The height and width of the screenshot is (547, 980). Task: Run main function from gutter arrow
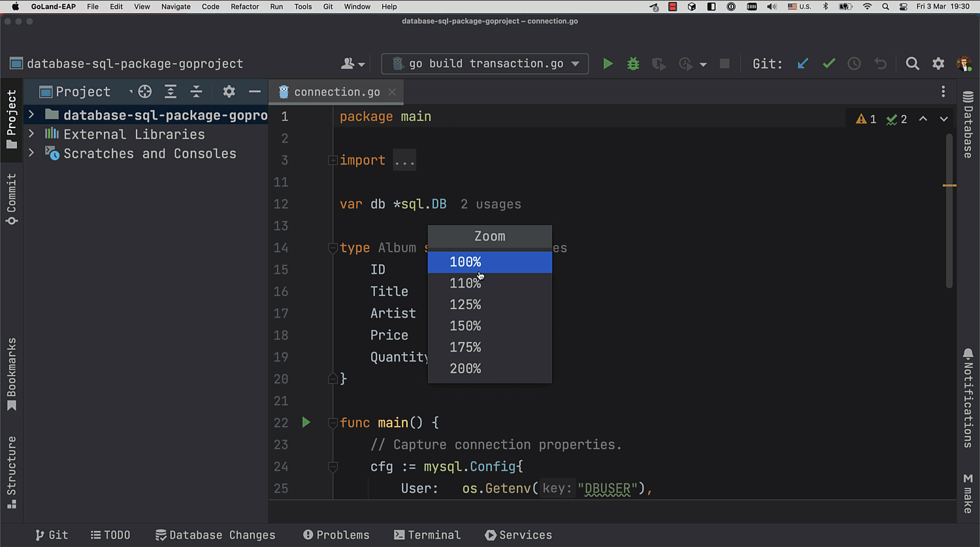[306, 422]
